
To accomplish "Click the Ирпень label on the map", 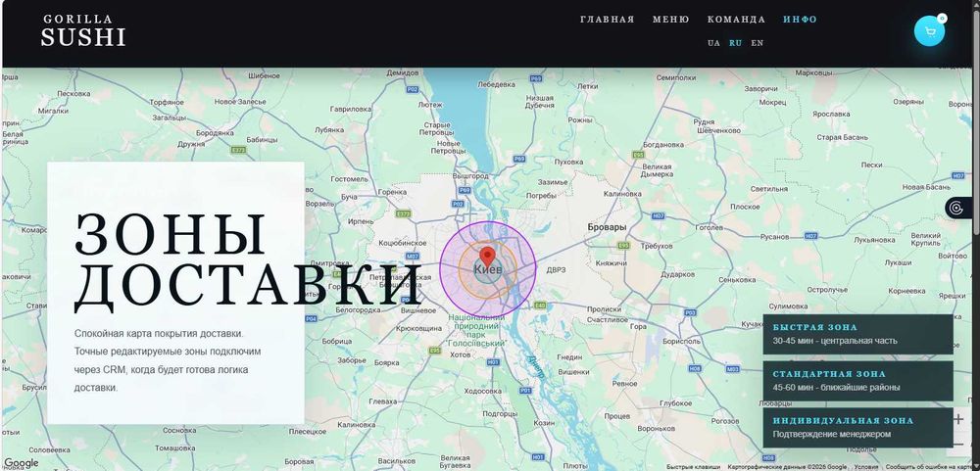I will click(360, 221).
